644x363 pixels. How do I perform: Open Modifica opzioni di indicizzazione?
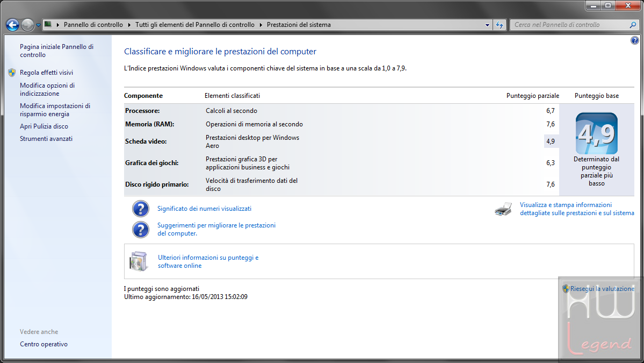pos(47,89)
